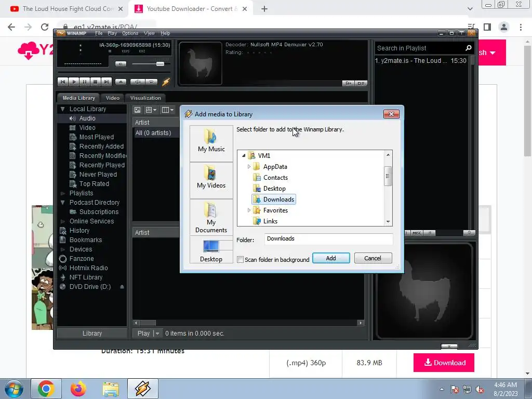This screenshot has width=532, height=399.
Task: Select the y2mate.is The Loud playlist entry
Action: click(x=421, y=61)
